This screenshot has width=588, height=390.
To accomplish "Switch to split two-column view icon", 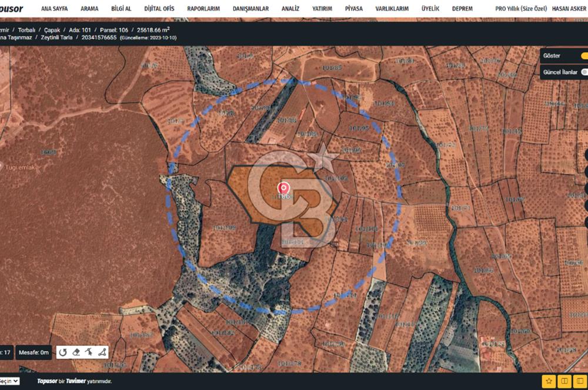I will (x=564, y=381).
